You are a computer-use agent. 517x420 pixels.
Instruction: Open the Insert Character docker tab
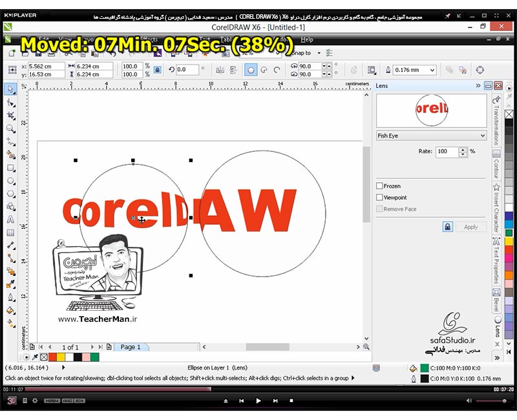[496, 208]
